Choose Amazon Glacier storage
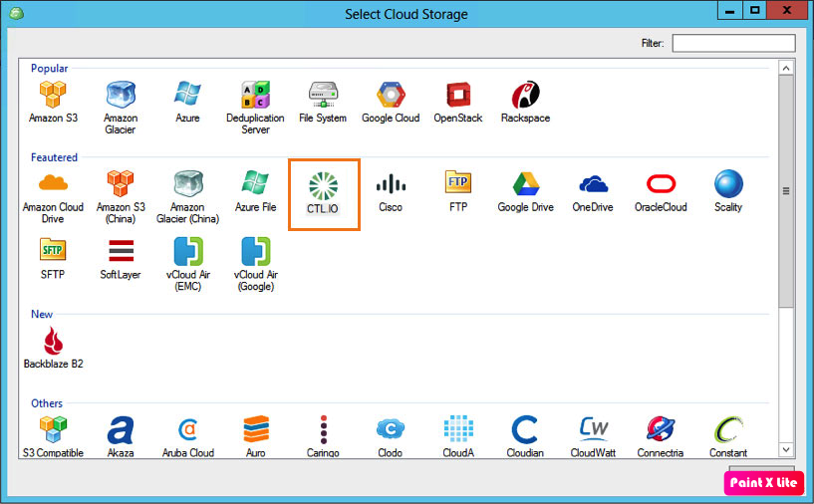Screen dimensions: 814x504 (x=121, y=95)
